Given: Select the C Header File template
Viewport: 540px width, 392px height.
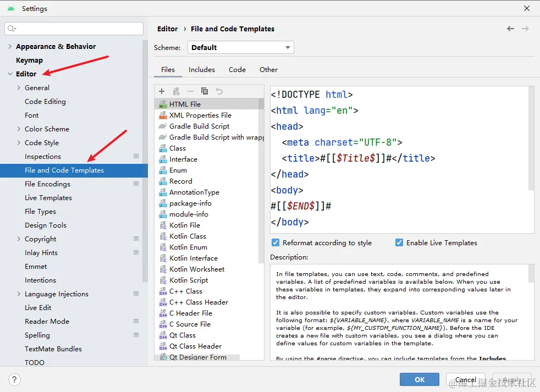Looking at the screenshot, I should [x=191, y=313].
